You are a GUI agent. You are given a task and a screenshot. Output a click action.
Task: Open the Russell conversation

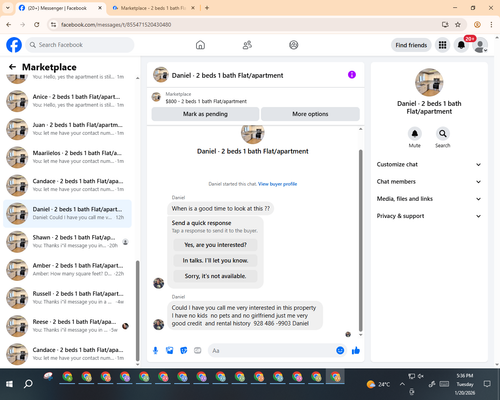68,298
